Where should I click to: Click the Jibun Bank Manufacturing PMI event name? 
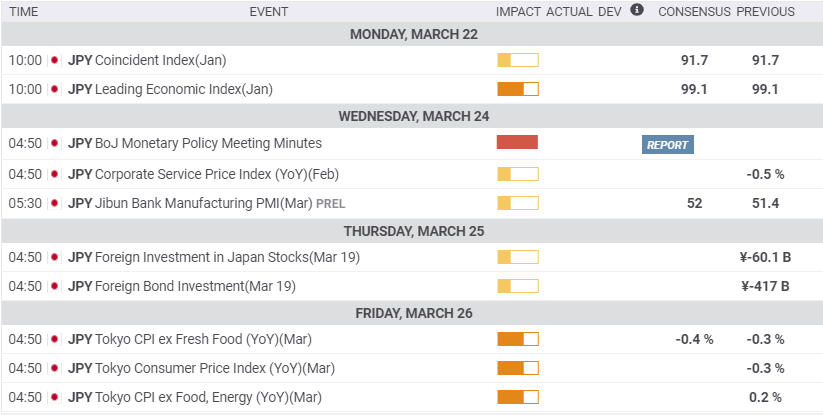[x=203, y=203]
